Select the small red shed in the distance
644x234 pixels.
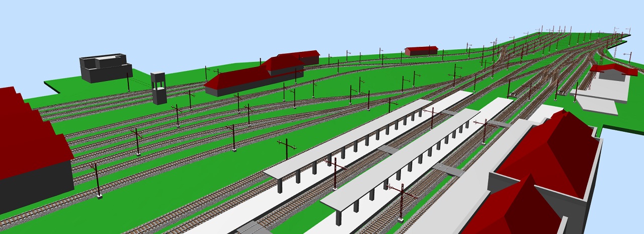pyautogui.click(x=421, y=50)
